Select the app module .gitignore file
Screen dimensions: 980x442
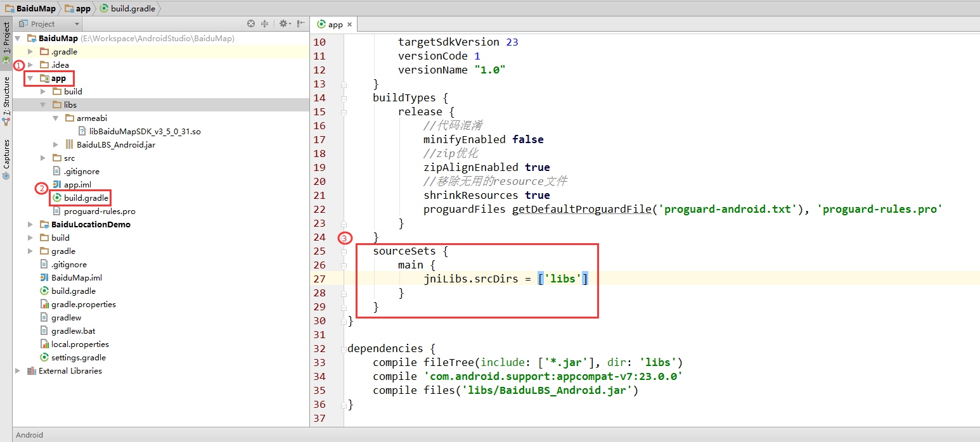[x=81, y=172]
